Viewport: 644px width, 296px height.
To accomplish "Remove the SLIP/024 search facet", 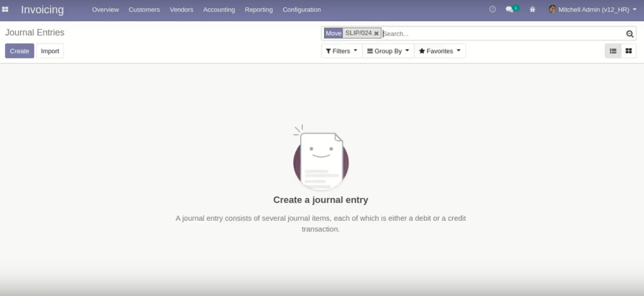I will click(376, 33).
